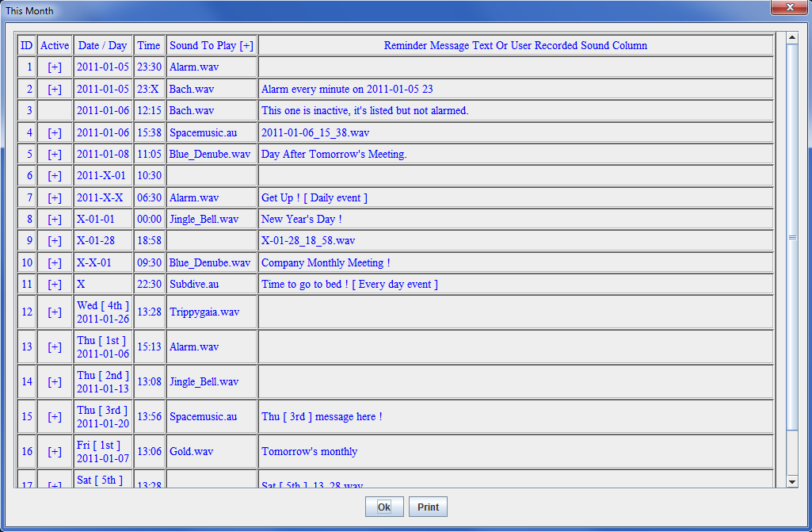
Task: Select the Active column header
Action: (55, 46)
